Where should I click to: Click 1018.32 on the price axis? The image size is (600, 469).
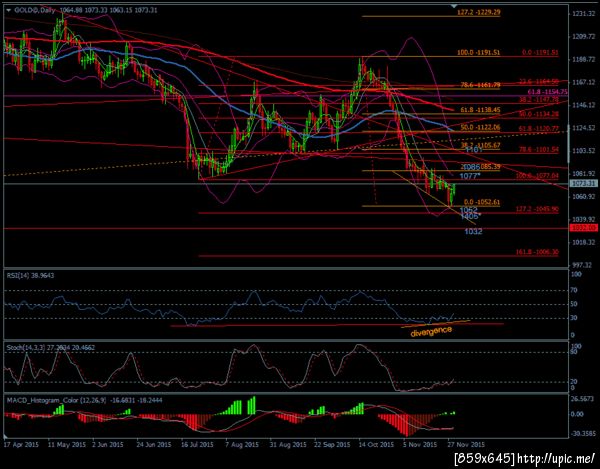[x=584, y=243]
